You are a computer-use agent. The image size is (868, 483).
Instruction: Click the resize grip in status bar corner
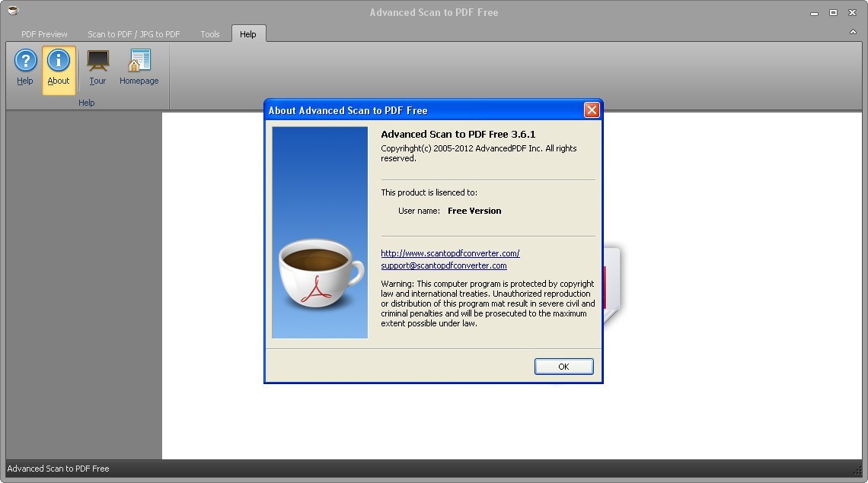click(858, 470)
